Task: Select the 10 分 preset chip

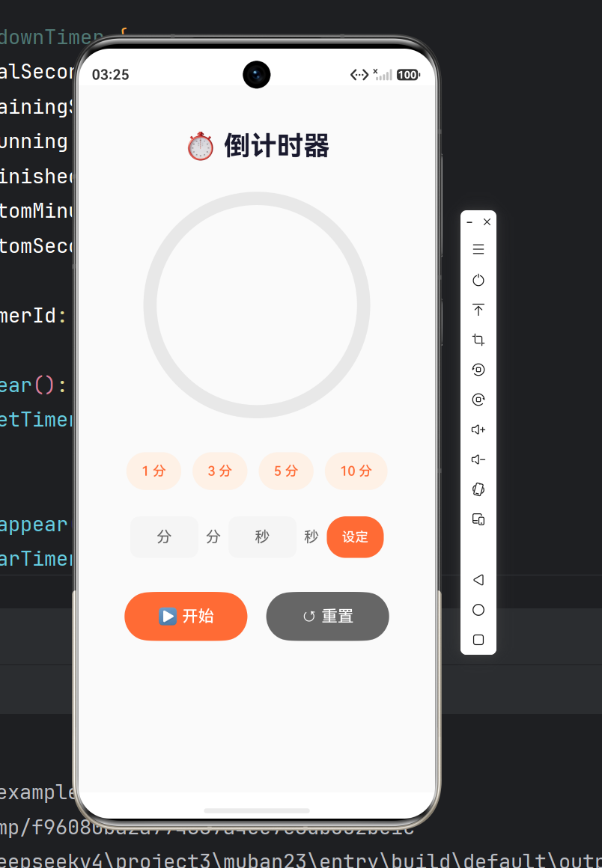Action: pos(356,471)
